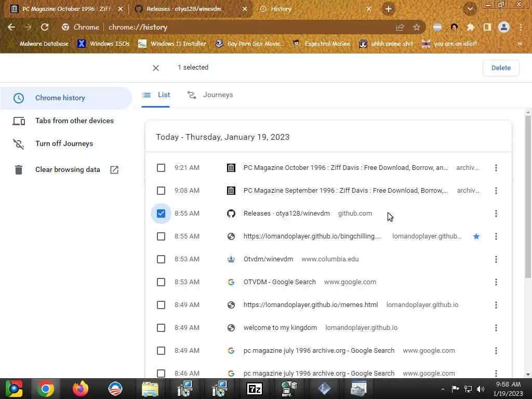Check the 9:08 AM PC Magazine September entry
The width and height of the screenshot is (532, 399).
pos(161,191)
